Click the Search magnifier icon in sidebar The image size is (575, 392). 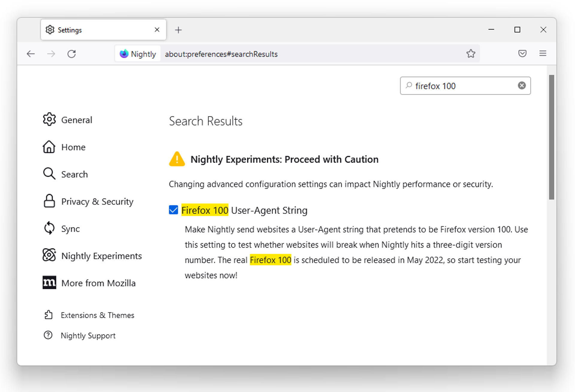(x=49, y=174)
